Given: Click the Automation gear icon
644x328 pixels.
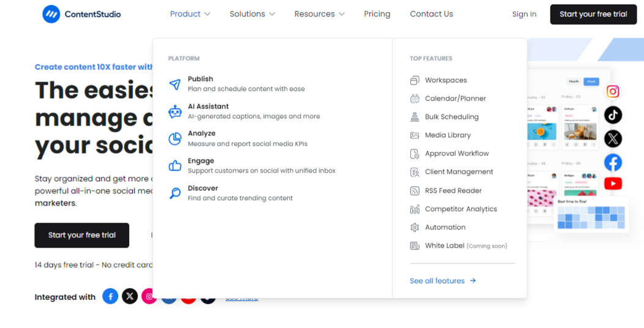Looking at the screenshot, I should click(x=415, y=227).
